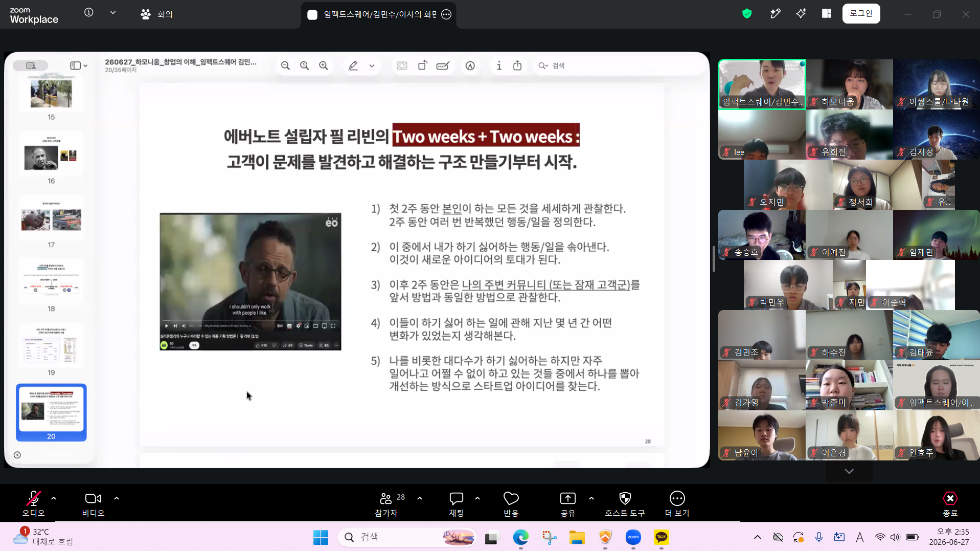Image resolution: width=980 pixels, height=551 pixels.
Task: Open the annotation pen tool
Action: point(775,14)
